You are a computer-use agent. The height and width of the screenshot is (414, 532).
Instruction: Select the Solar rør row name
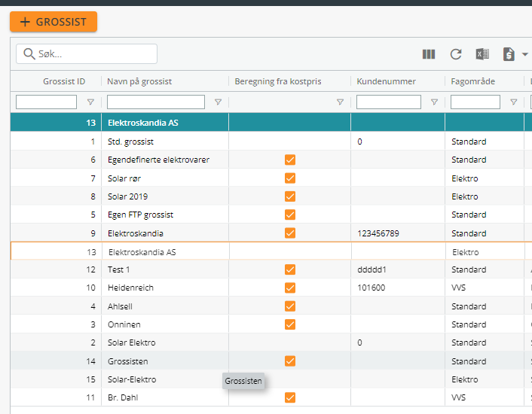click(124, 178)
